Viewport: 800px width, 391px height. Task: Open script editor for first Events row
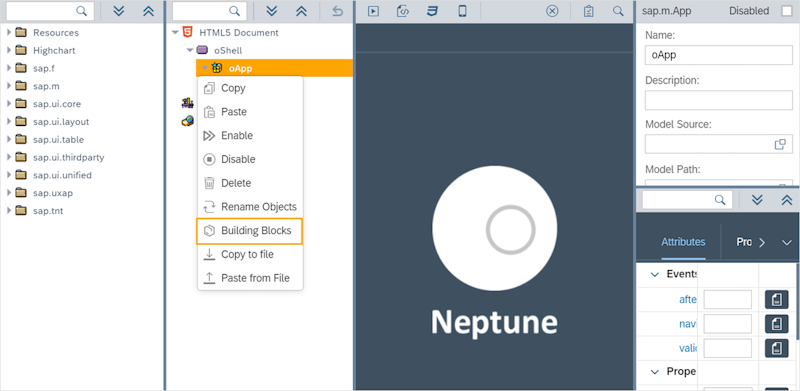pos(777,300)
